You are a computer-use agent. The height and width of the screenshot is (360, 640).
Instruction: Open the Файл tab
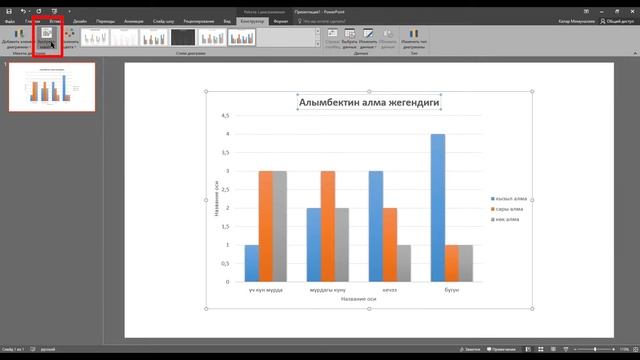pos(10,21)
